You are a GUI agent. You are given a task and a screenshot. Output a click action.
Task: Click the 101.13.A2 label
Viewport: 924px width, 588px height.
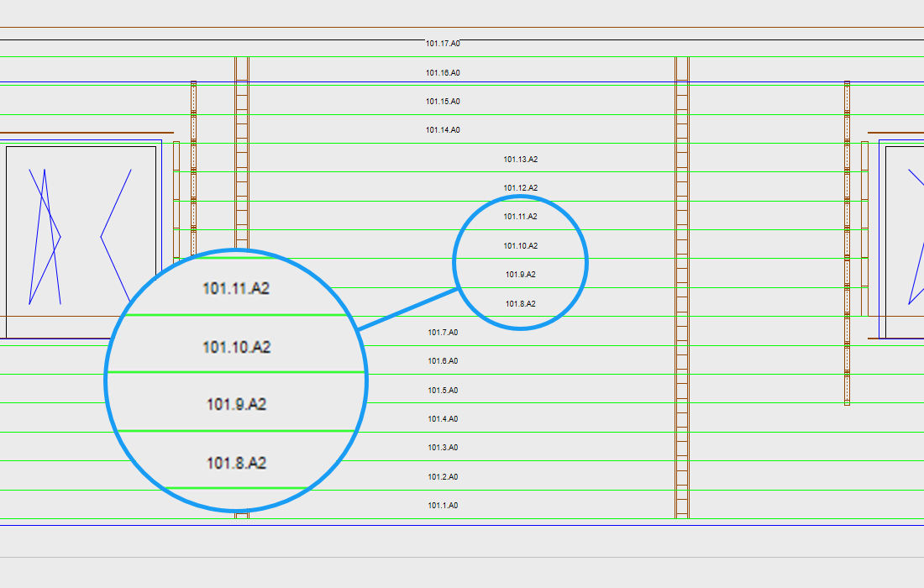(520, 160)
